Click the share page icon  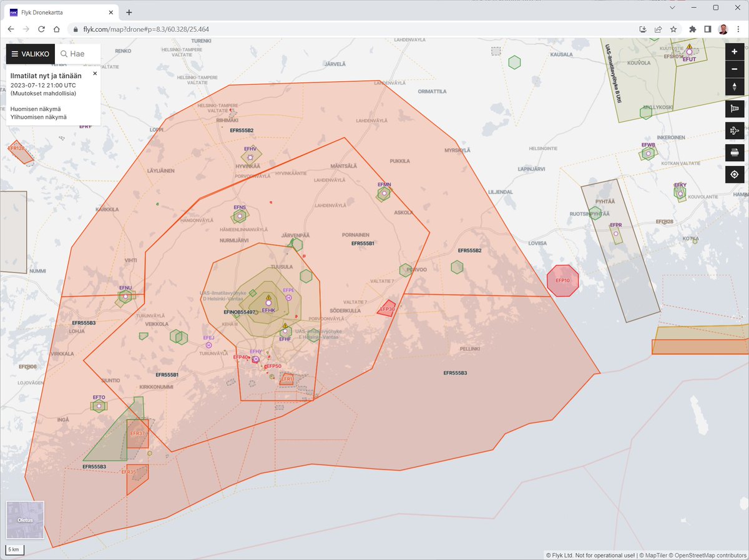[x=658, y=29]
